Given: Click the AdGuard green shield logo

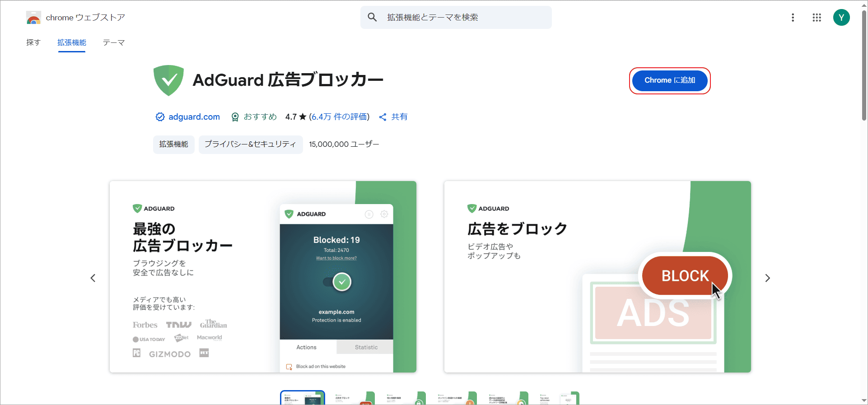Looking at the screenshot, I should click(168, 80).
